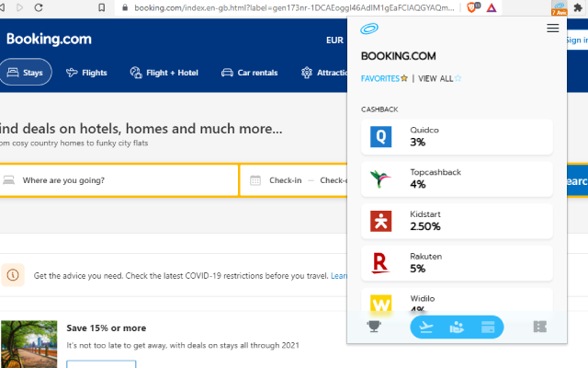Image resolution: width=588 pixels, height=368 pixels.
Task: Select the Topcashback 4% cashback offer
Action: 457,178
